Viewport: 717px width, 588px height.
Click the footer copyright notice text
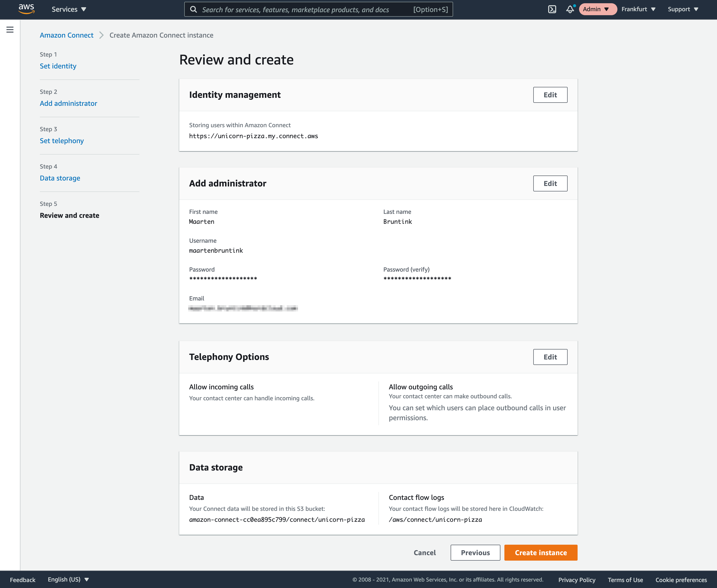[x=448, y=580]
